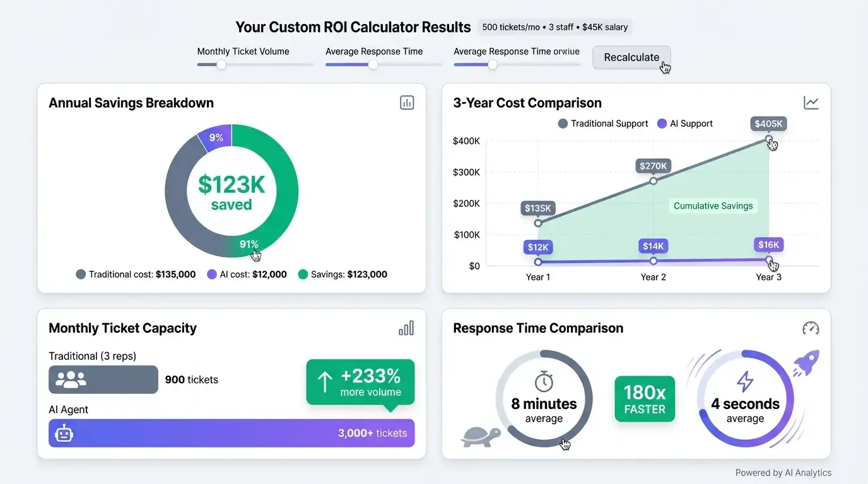Select the Cumulative Savings label on the chart
Viewport: 868px width, 484px height.
point(713,205)
